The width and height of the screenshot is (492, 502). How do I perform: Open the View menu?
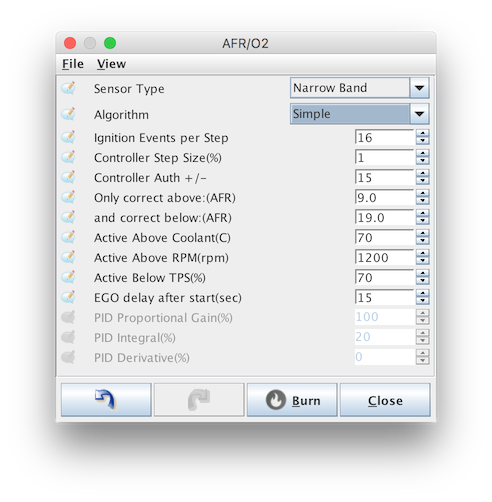pos(111,64)
